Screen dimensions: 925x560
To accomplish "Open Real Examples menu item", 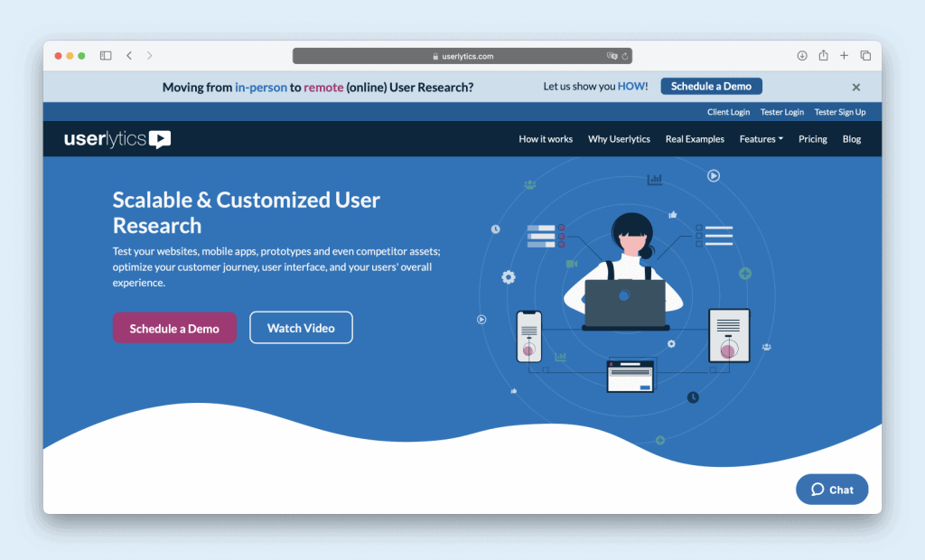I will [x=695, y=139].
